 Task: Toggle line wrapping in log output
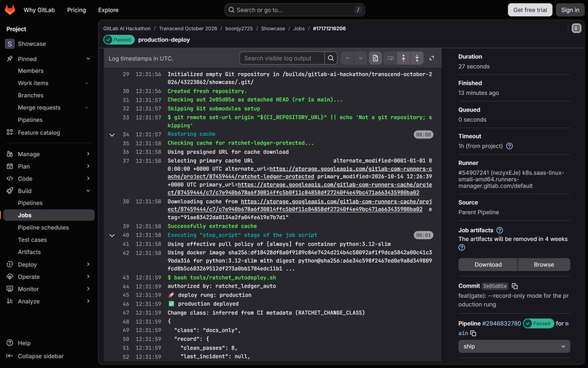(390, 58)
